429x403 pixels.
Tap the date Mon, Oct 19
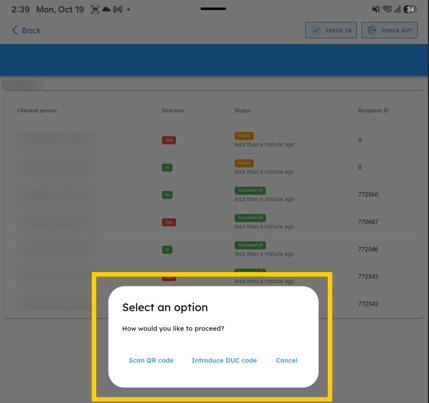[60, 9]
